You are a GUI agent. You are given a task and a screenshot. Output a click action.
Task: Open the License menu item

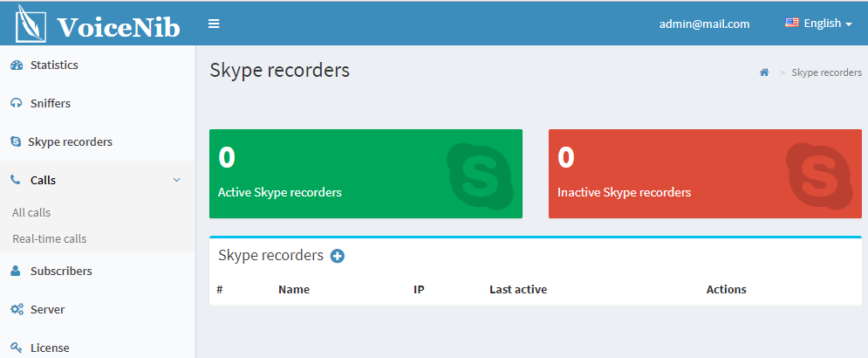(98, 348)
